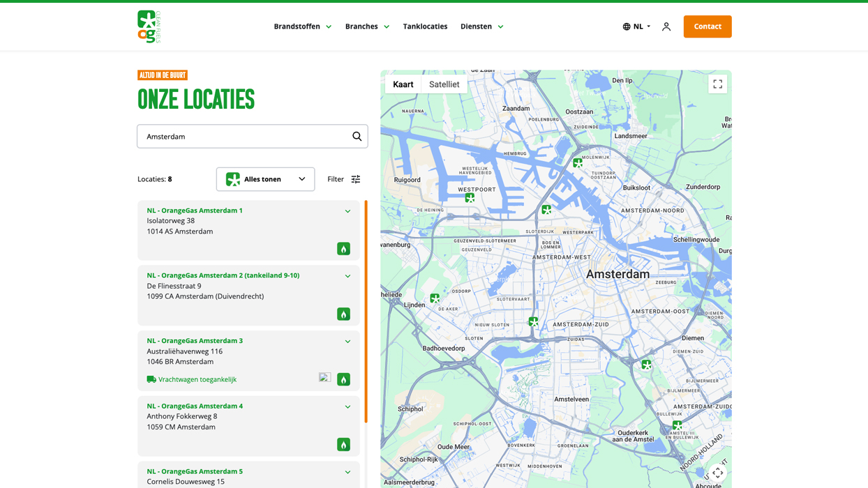
Task: Expand OrangeGas Amsterdam 5 details
Action: pos(347,472)
